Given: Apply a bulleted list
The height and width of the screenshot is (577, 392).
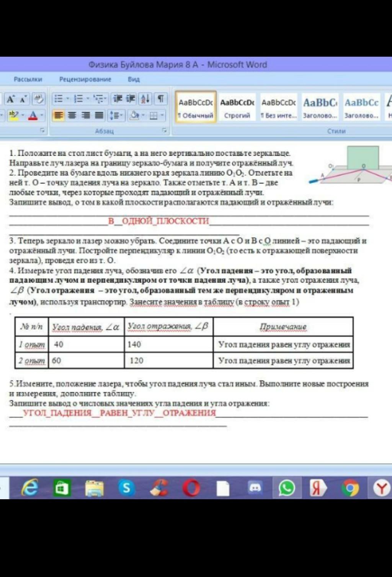Looking at the screenshot, I should [58, 99].
